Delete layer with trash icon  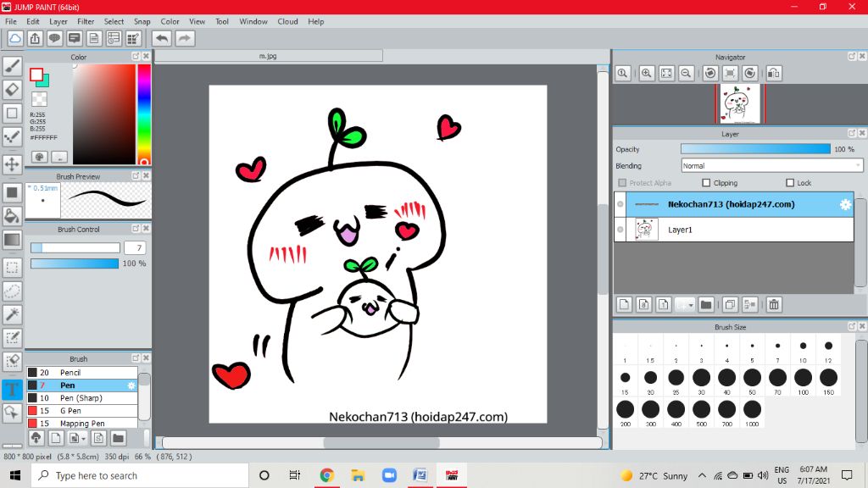774,304
